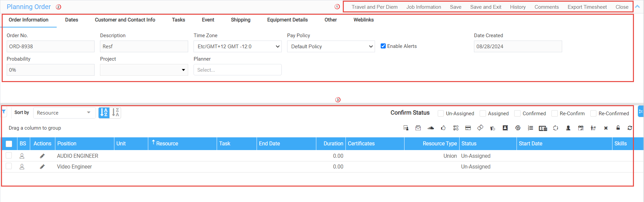The width and height of the screenshot is (644, 202).
Task: Sort descending with the Z-A icon
Action: coord(116,113)
